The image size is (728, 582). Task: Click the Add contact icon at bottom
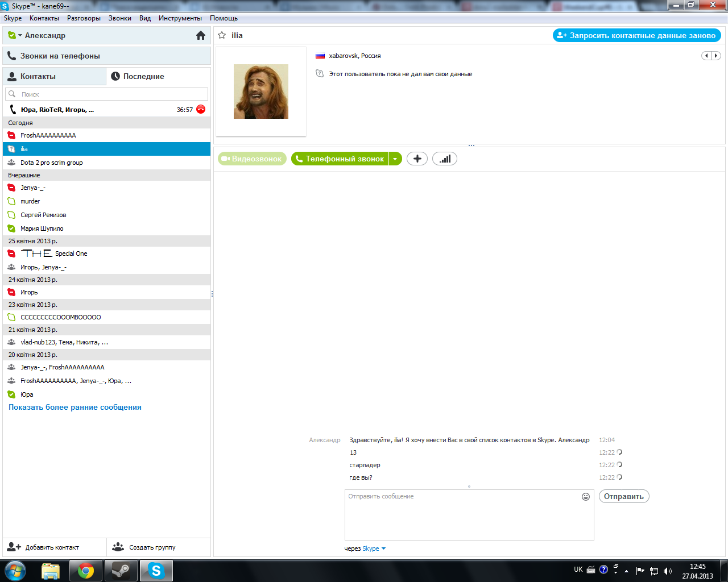click(x=14, y=547)
